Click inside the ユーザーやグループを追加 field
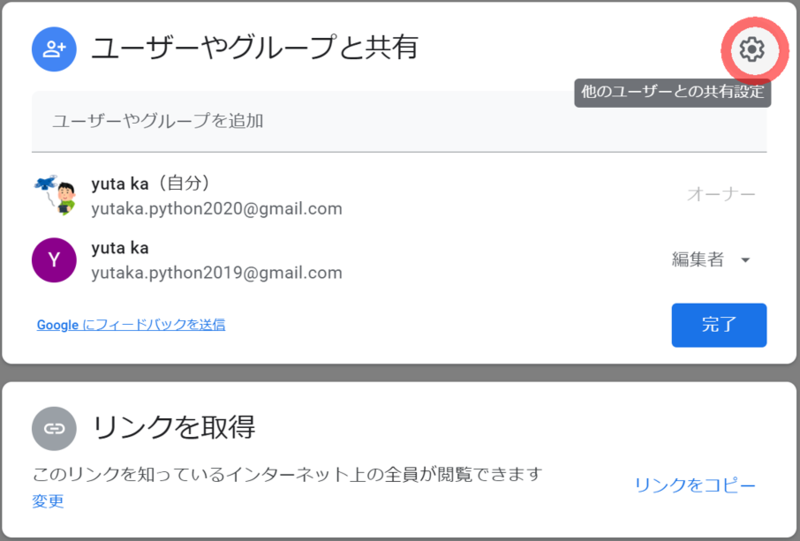 click(399, 121)
